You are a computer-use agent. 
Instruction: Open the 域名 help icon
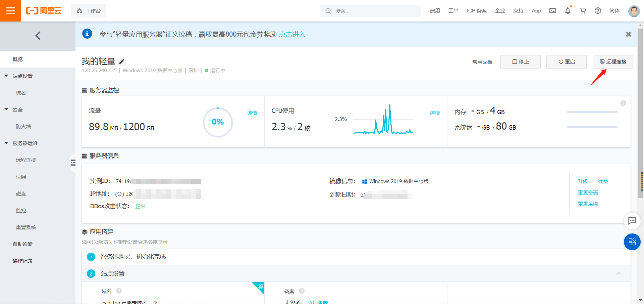tap(119, 291)
